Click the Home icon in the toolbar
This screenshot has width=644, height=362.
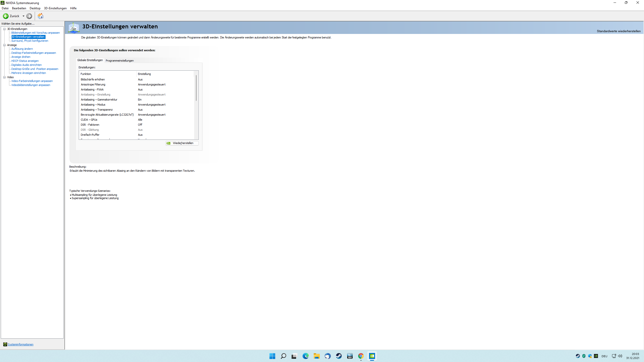tap(41, 16)
